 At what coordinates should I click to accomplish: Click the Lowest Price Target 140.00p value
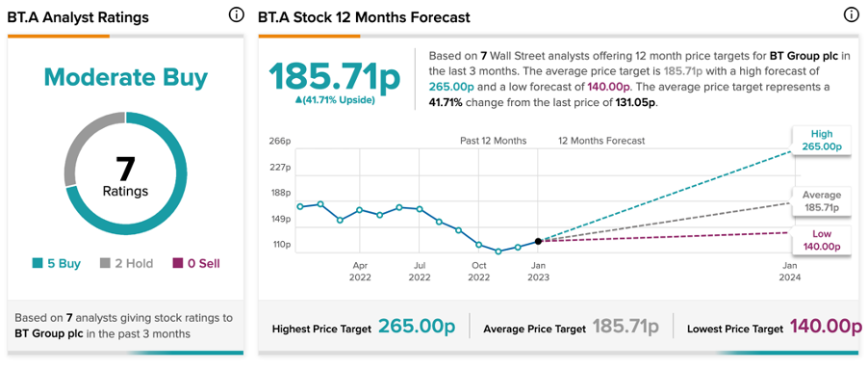pyautogui.click(x=826, y=327)
